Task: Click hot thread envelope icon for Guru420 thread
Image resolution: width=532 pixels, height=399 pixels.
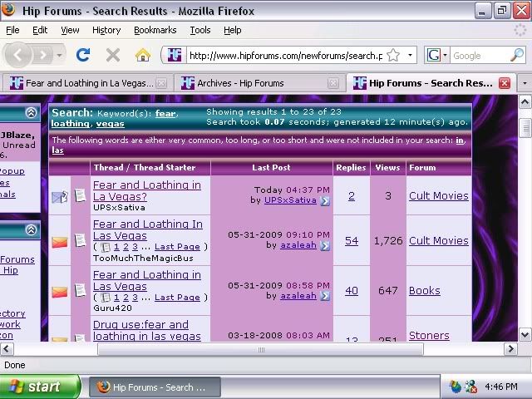Action: click(x=60, y=292)
